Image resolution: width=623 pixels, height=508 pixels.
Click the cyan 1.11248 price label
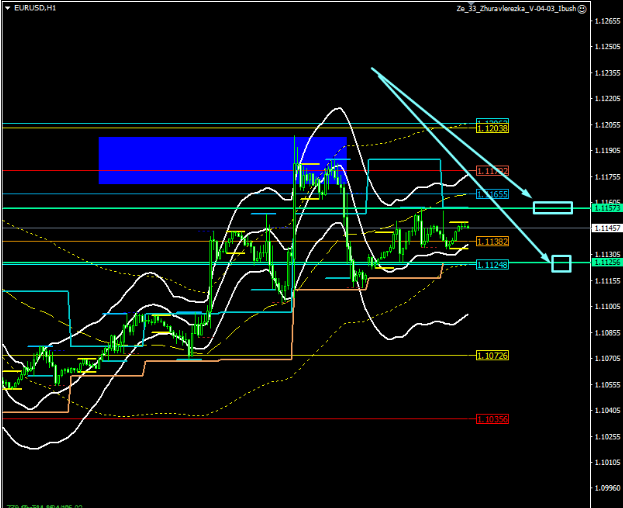pyautogui.click(x=492, y=265)
